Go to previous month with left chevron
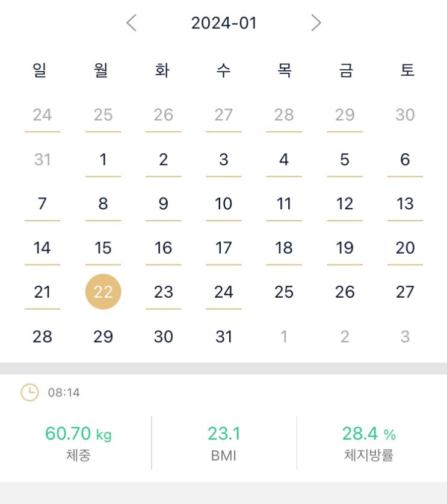 click(132, 23)
